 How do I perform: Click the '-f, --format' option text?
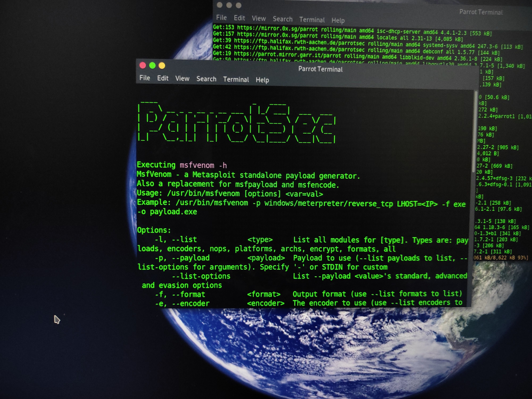point(180,294)
